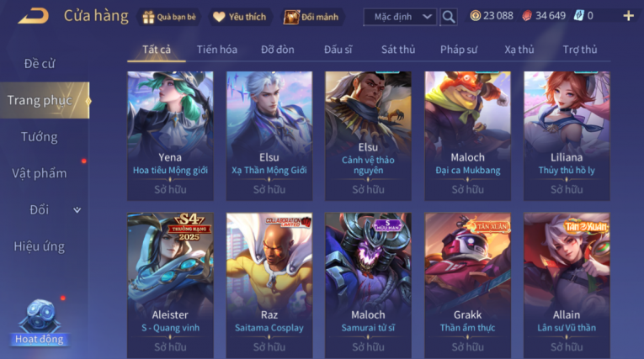Switch to the Tiến hóa tab
This screenshot has width=644, height=359.
tap(217, 50)
